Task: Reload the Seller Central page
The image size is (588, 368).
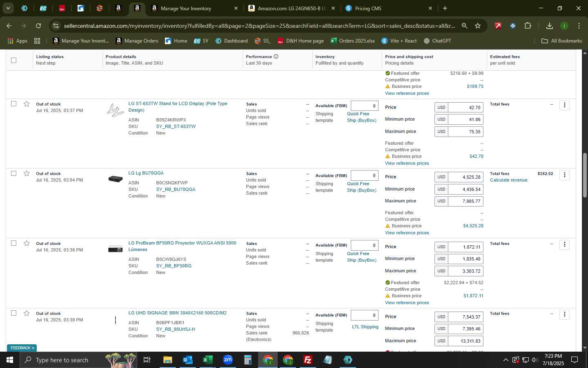Action: coord(38,26)
